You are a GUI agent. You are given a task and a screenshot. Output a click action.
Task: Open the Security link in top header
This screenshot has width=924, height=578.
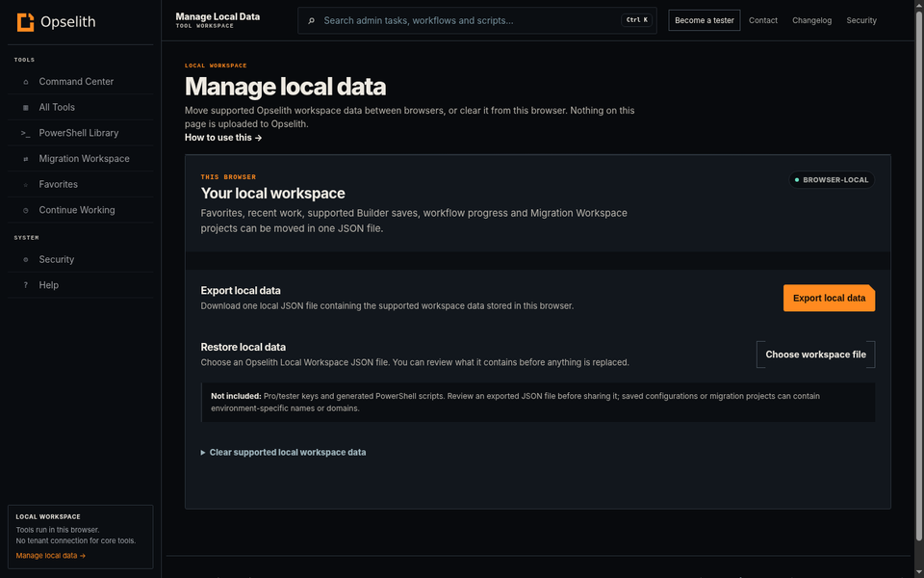[860, 20]
